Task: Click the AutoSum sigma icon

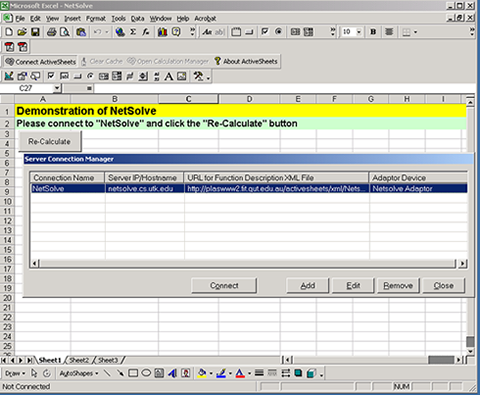Action: click(133, 32)
